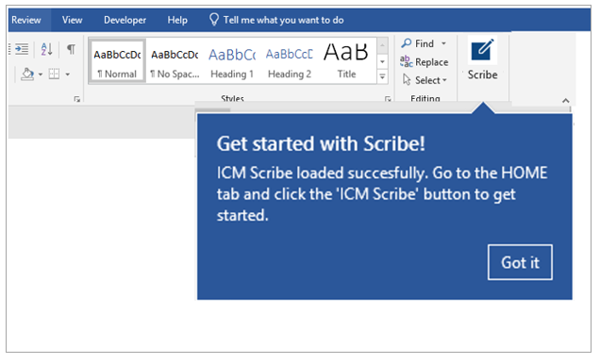600x364 pixels.
Task: Switch to the View tab
Action: coord(72,20)
